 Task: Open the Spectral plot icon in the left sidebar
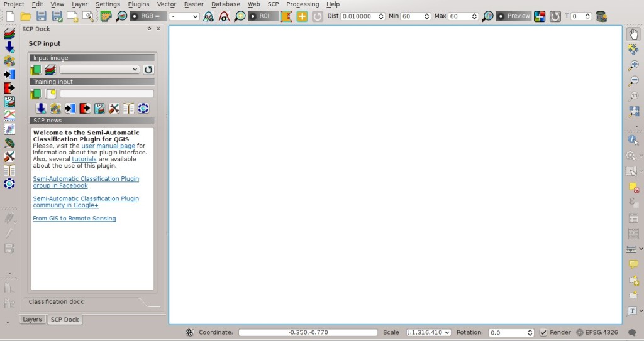pyautogui.click(x=9, y=115)
